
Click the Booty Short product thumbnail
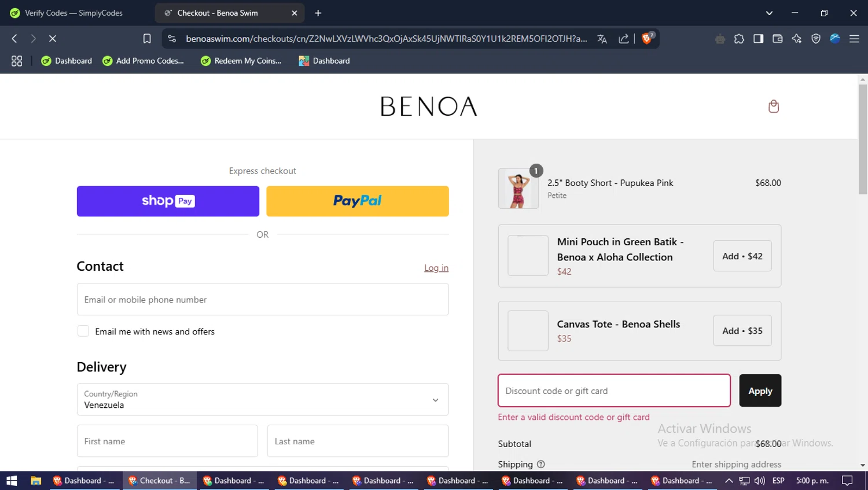pos(518,189)
